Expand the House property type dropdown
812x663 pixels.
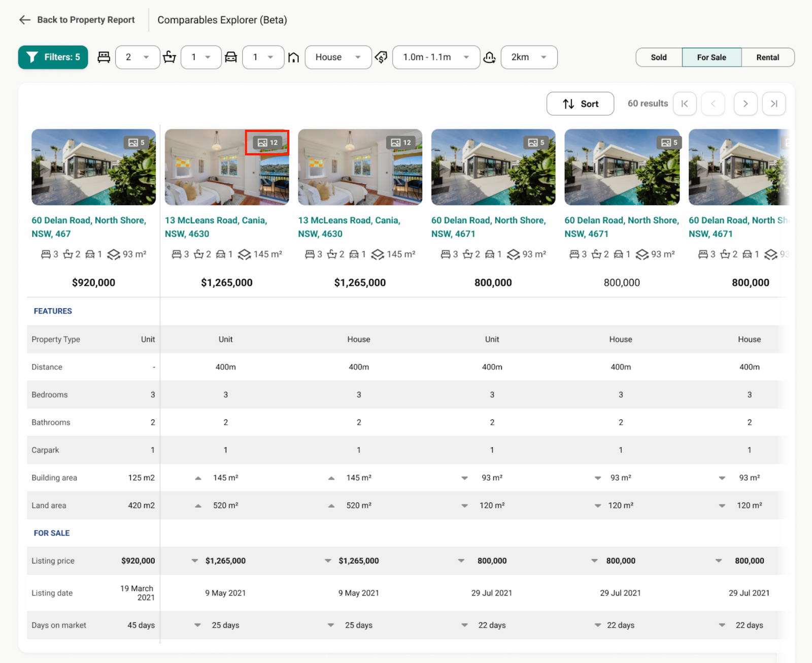[x=338, y=57]
